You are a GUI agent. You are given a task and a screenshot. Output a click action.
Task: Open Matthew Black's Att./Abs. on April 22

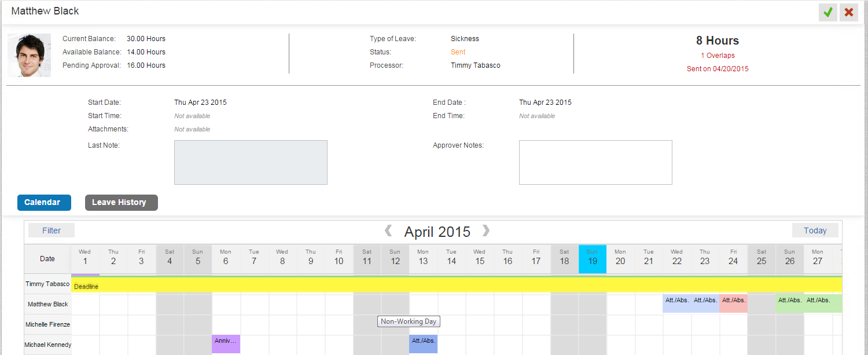click(x=677, y=303)
